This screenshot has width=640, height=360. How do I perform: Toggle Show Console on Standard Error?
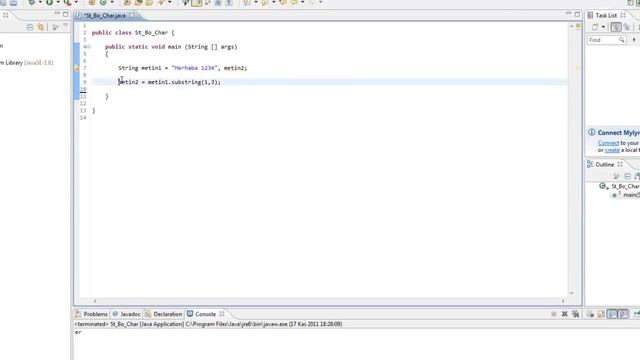point(623,314)
